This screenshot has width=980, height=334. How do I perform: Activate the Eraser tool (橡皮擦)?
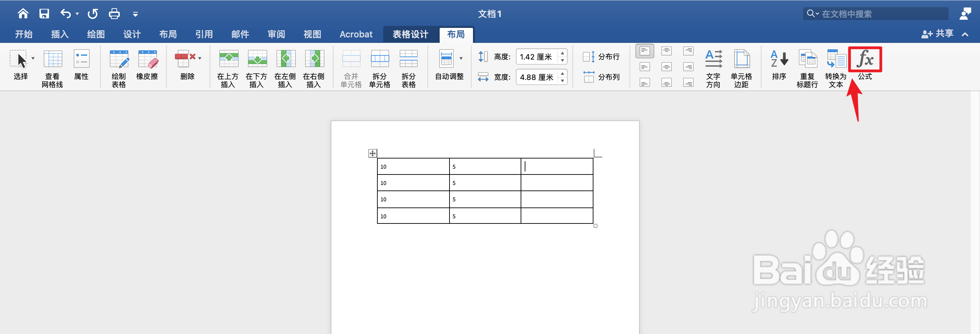[x=147, y=65]
